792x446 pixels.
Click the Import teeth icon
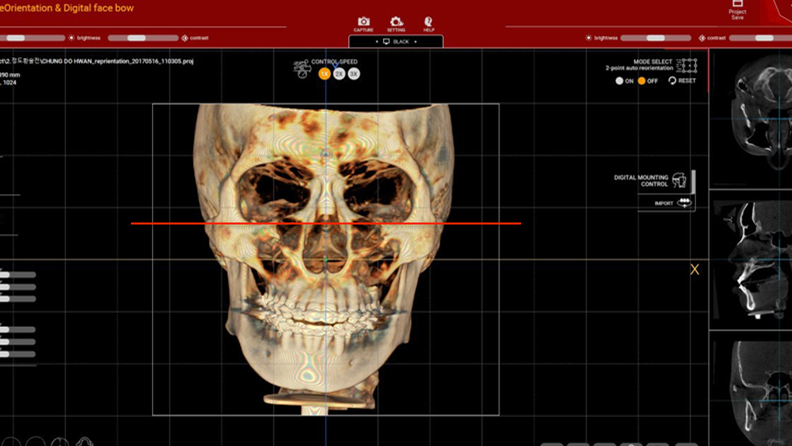tap(684, 202)
